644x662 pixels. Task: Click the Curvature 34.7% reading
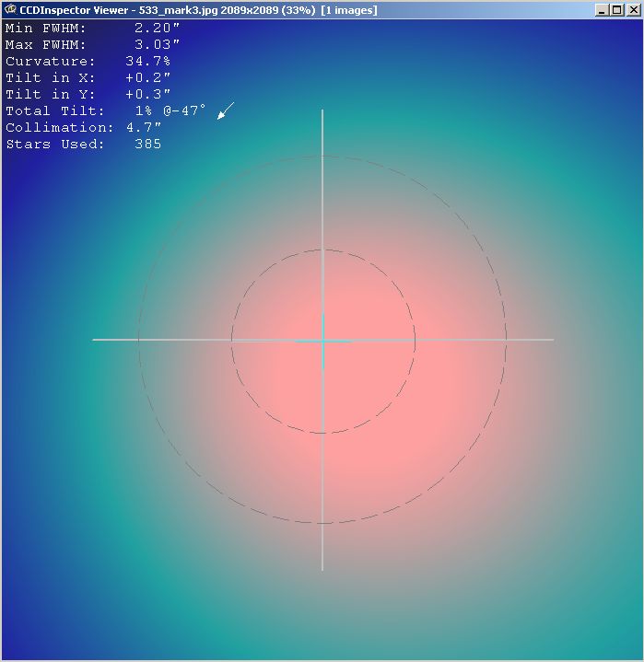point(147,62)
